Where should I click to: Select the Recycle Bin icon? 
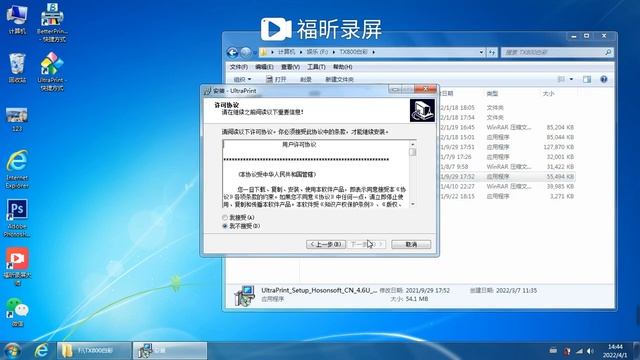[17, 68]
